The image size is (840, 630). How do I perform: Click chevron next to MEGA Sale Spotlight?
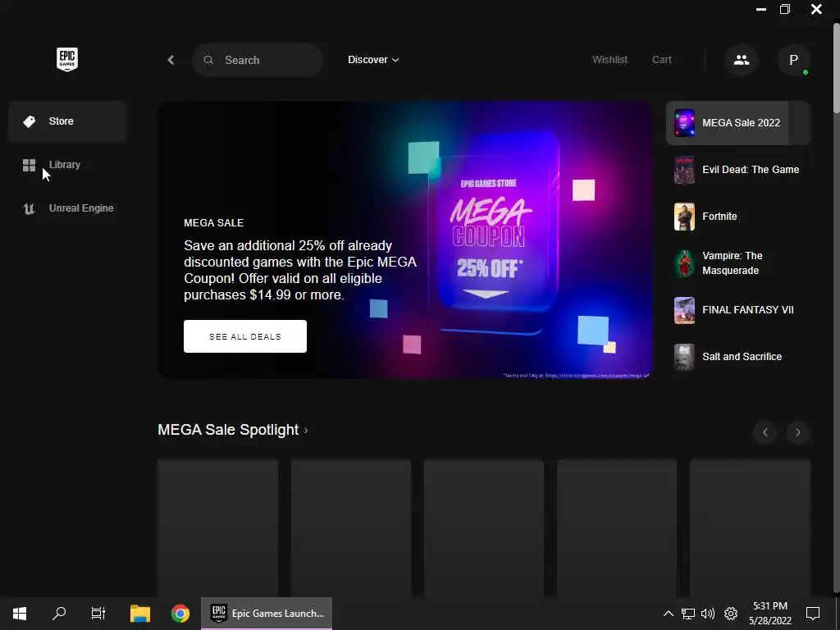coord(306,430)
